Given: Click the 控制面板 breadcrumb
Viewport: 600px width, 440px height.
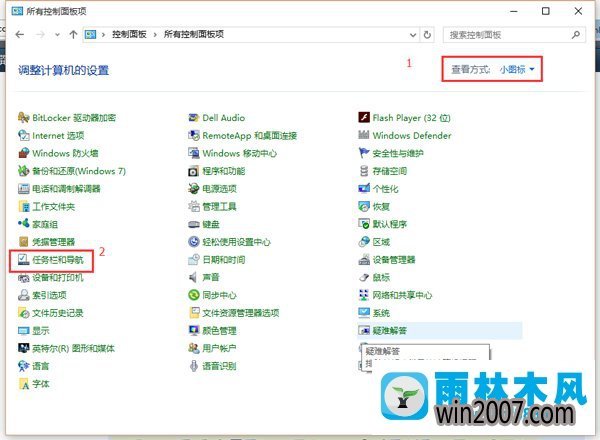Looking at the screenshot, I should pyautogui.click(x=129, y=34).
